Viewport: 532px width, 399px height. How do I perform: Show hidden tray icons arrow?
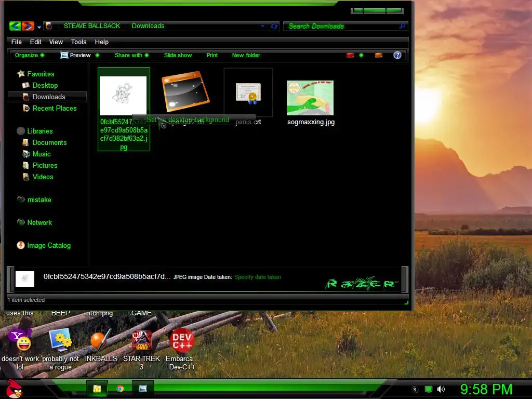(x=415, y=390)
